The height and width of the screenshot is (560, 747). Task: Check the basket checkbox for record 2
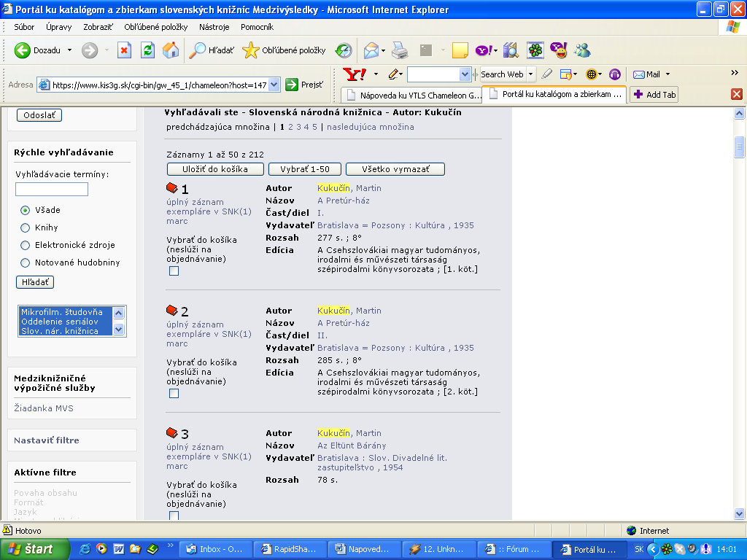pos(174,394)
